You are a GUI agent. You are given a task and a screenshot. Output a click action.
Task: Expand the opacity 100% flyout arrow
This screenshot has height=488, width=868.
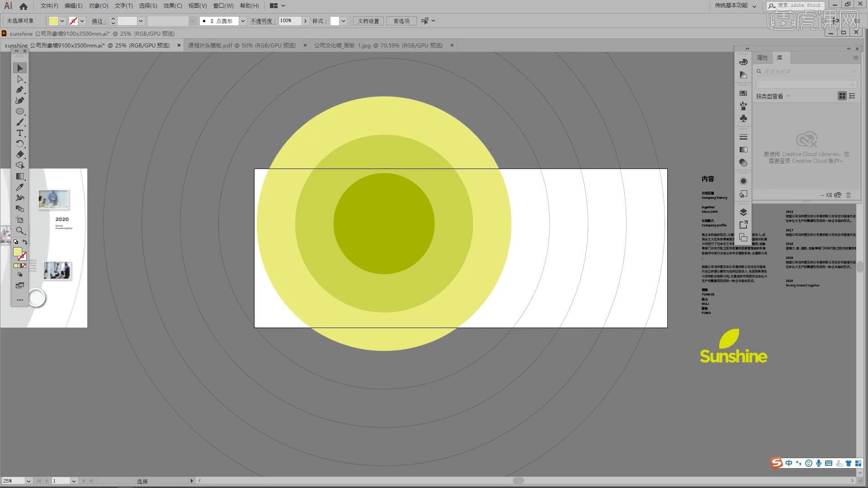(306, 21)
